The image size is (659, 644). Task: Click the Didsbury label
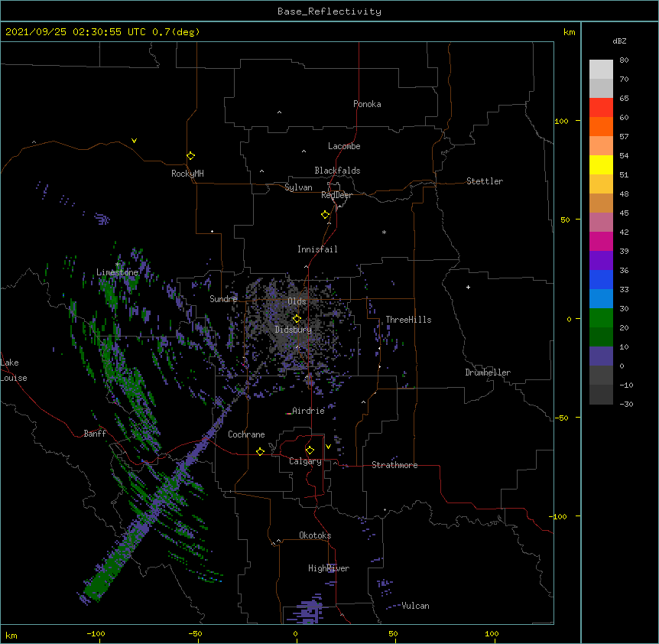click(x=294, y=330)
